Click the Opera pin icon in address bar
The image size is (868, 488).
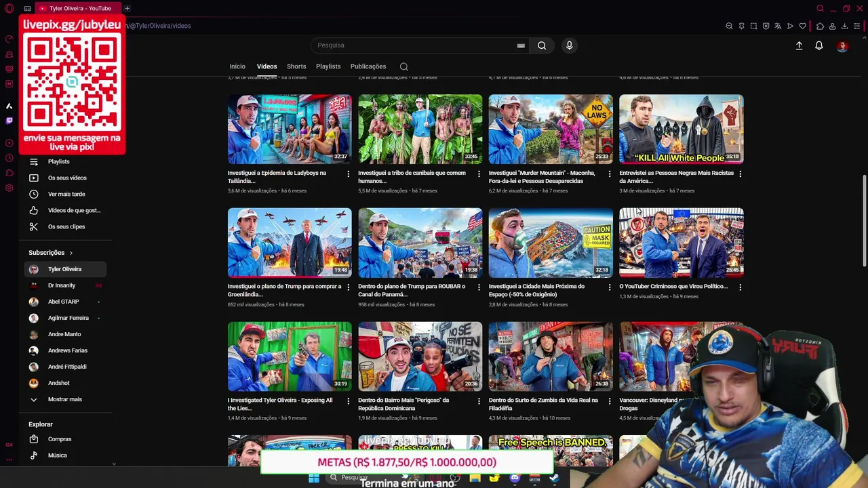(x=741, y=26)
